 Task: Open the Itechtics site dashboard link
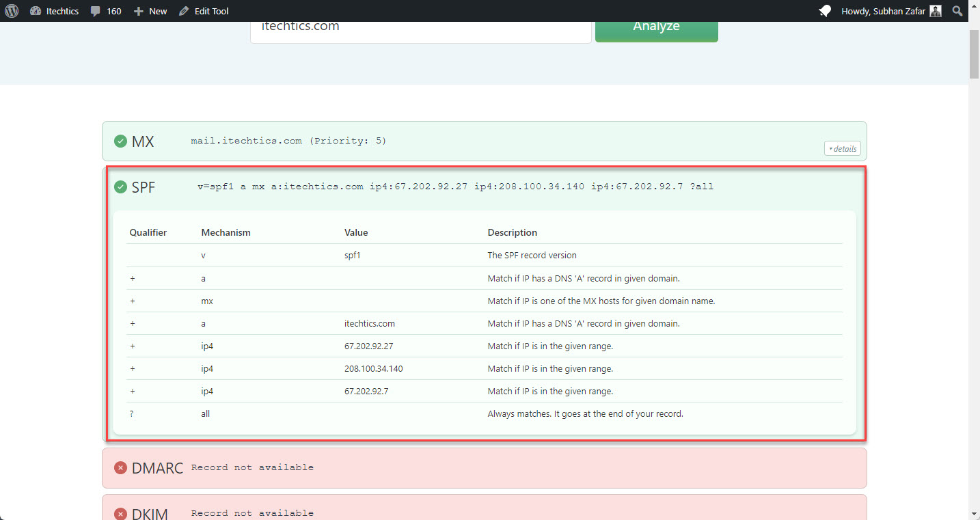pos(54,11)
